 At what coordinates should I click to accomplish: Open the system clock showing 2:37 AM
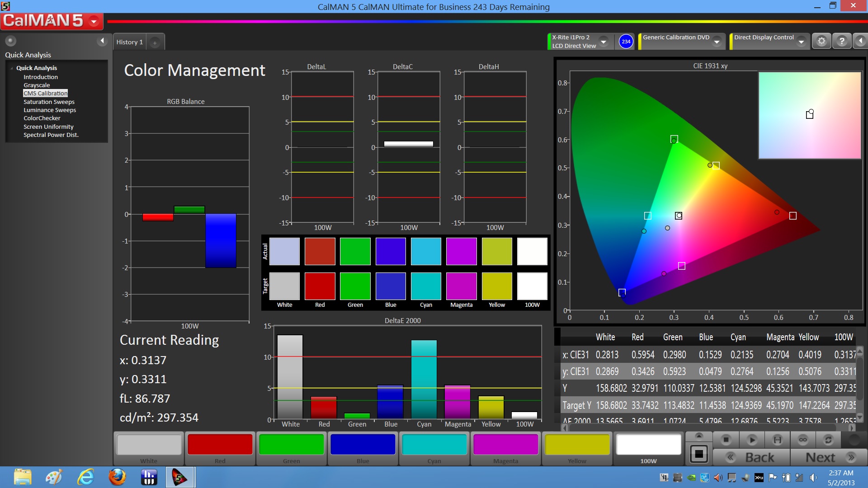[x=841, y=478]
